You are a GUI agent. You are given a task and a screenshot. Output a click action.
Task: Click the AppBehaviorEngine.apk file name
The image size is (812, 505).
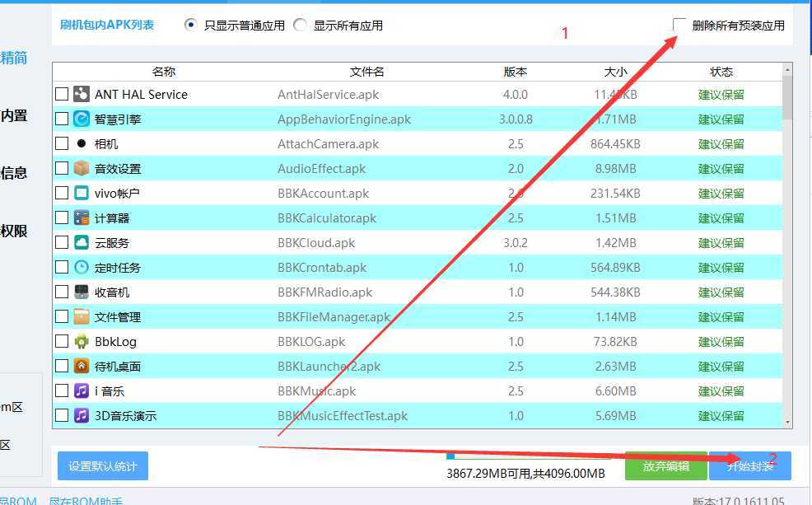tap(344, 119)
